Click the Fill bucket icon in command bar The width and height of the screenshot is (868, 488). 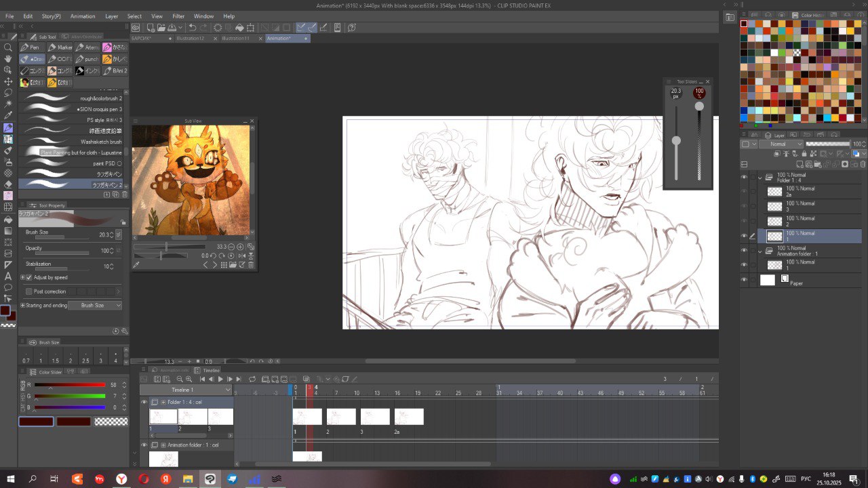(239, 28)
